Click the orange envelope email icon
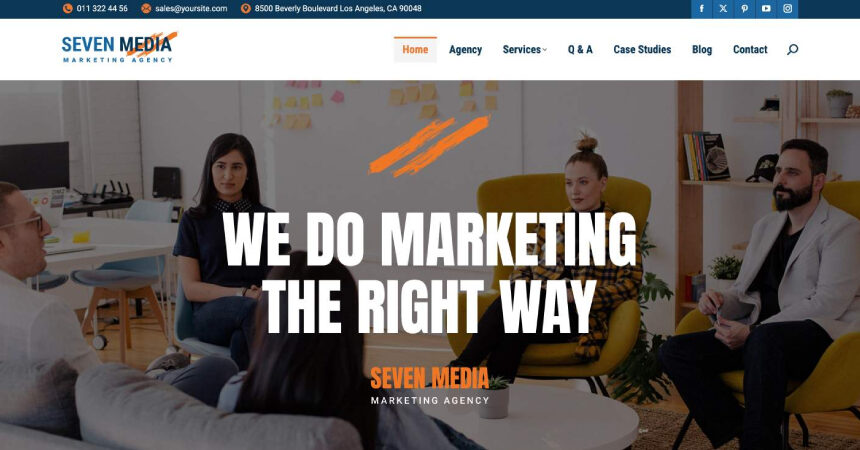This screenshot has width=860, height=450. pos(146,8)
